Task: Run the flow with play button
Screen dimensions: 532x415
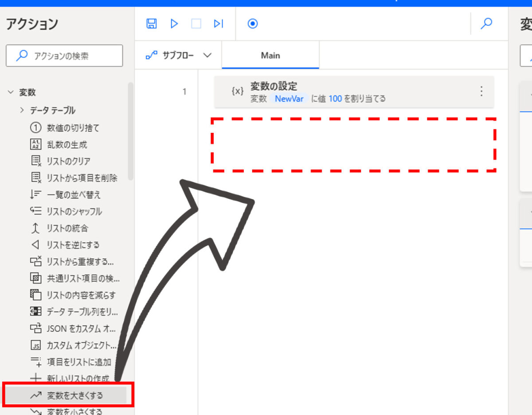Action: [174, 24]
